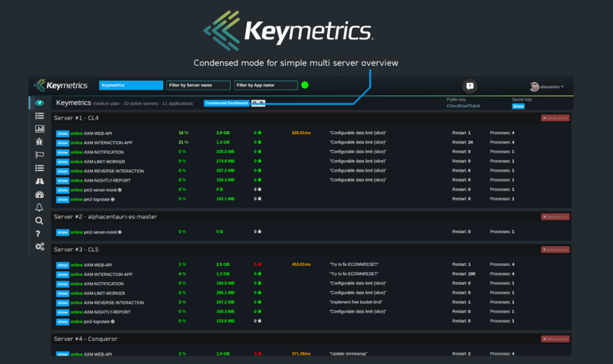Screen dimensions: 613x364
Task: Click the road icon in the sidebar
Action: tap(39, 181)
